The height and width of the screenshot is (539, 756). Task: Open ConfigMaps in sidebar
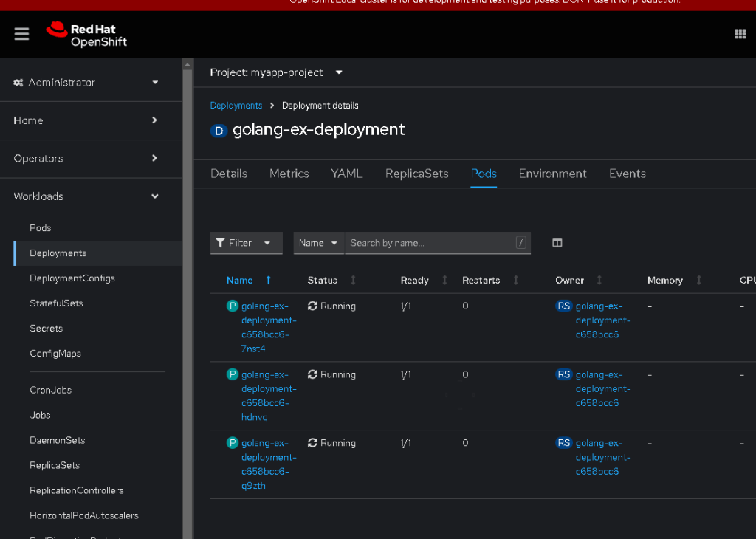coord(55,354)
